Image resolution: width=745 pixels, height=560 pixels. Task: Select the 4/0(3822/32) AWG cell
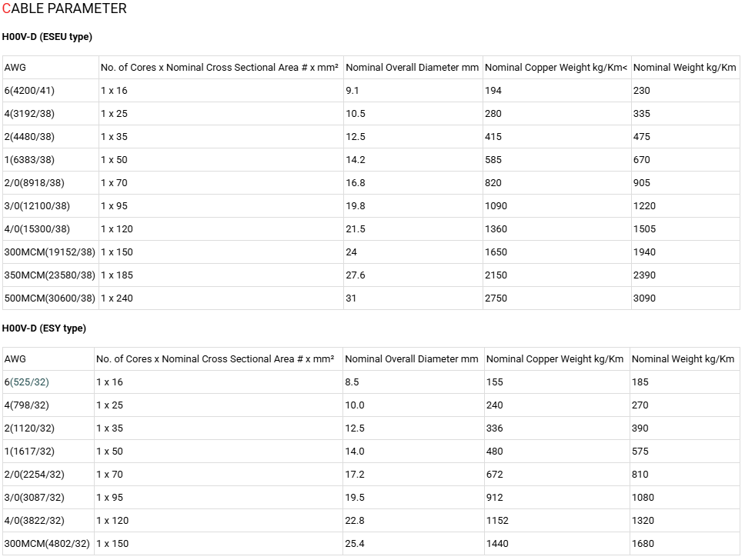pyautogui.click(x=48, y=521)
